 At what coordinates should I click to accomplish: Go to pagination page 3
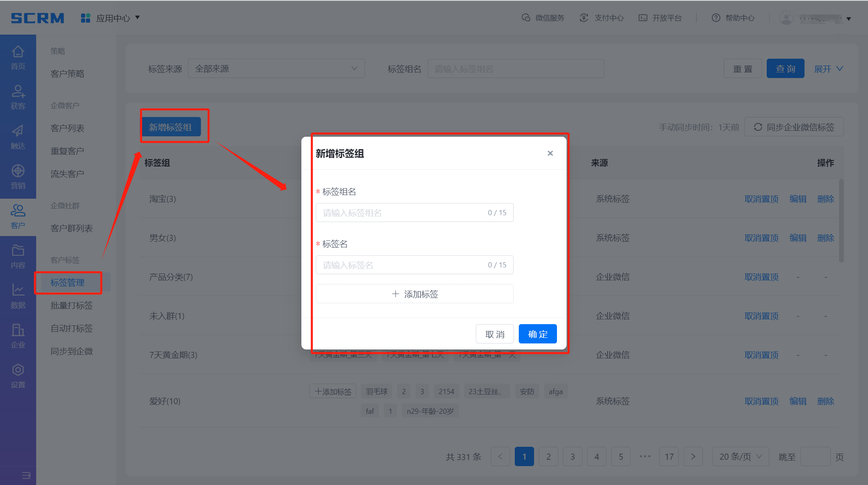(x=573, y=456)
